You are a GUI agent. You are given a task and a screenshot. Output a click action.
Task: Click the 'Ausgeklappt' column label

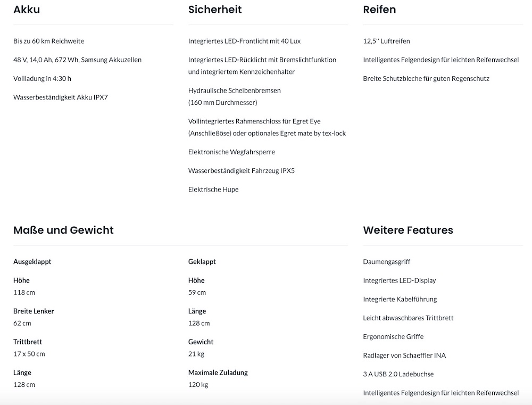pyautogui.click(x=32, y=262)
